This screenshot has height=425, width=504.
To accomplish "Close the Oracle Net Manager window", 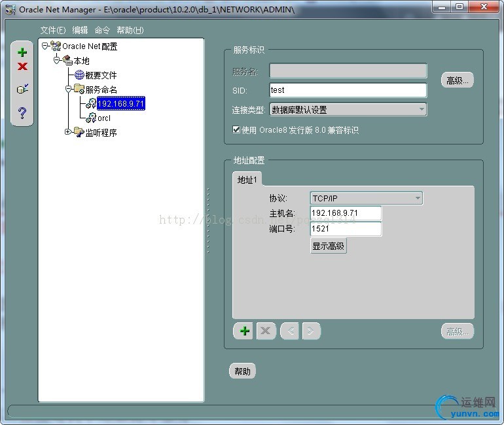I will click(484, 7).
